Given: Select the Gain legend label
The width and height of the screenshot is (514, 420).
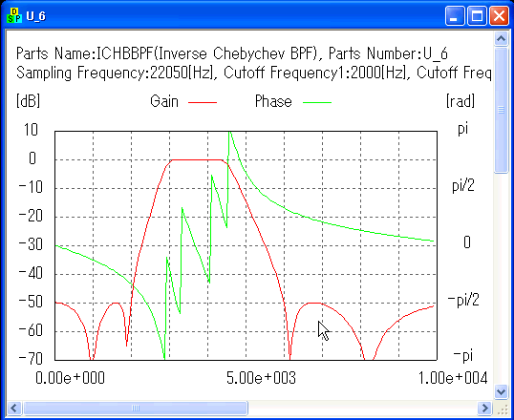Looking at the screenshot, I should (164, 101).
